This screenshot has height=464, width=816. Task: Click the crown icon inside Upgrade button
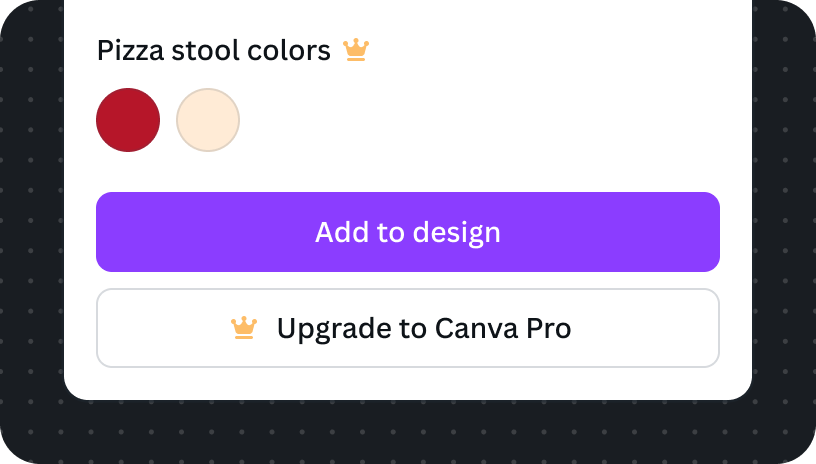pyautogui.click(x=244, y=328)
